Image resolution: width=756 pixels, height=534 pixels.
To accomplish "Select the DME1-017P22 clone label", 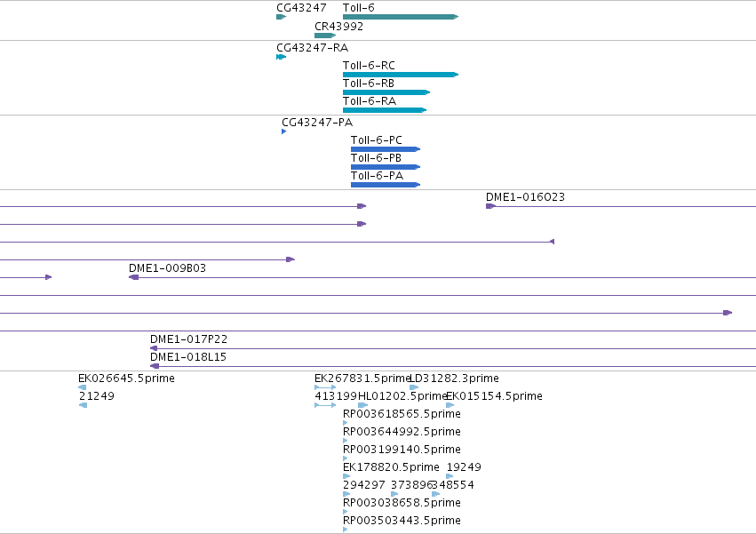I will pos(188,339).
